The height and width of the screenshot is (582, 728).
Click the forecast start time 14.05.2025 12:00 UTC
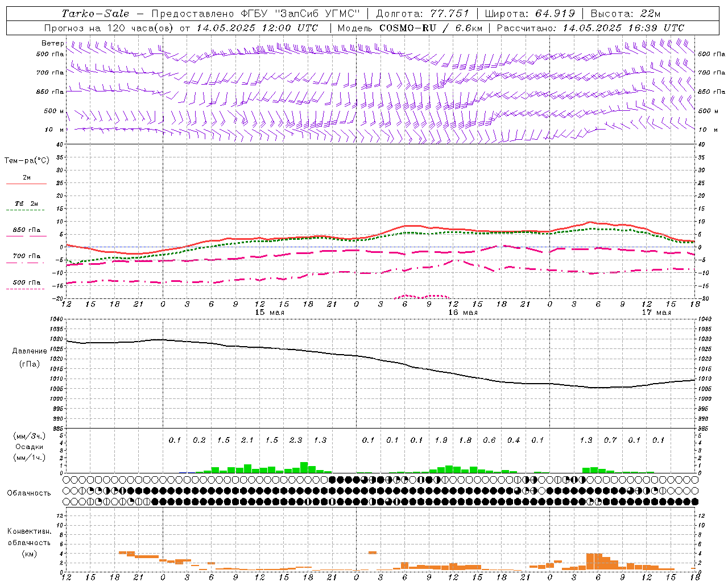pos(257,28)
